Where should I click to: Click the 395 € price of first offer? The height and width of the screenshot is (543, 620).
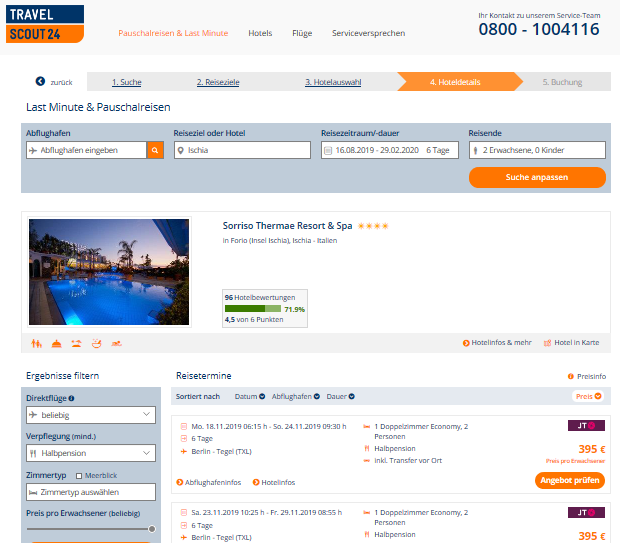pos(592,449)
